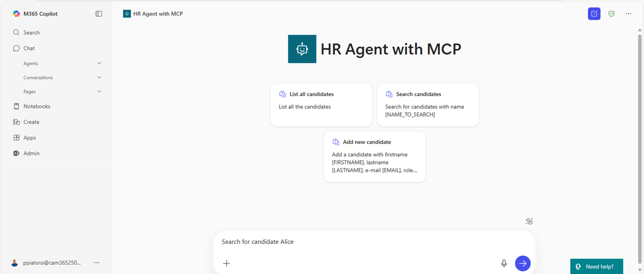This screenshot has width=644, height=274.
Task: Click the Chat bubble icon in sidebar
Action: (16, 48)
